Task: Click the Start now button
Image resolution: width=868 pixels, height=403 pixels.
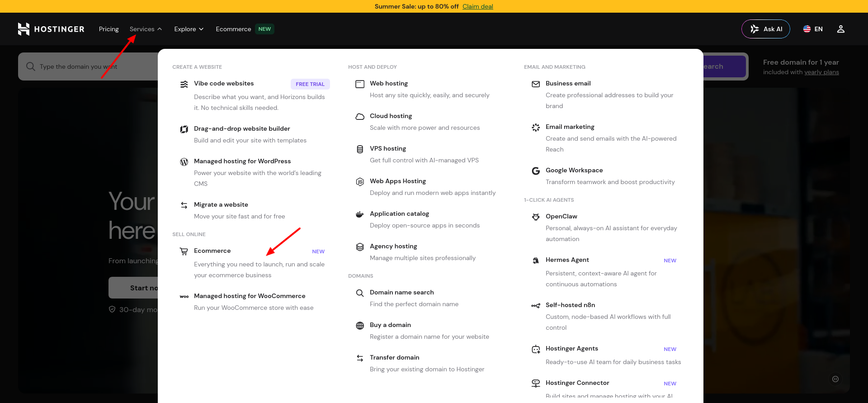Action: 134,288
